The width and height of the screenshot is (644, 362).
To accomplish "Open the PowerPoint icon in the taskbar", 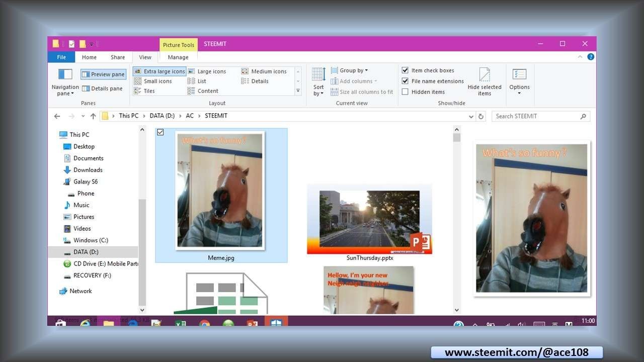I will pos(252,323).
